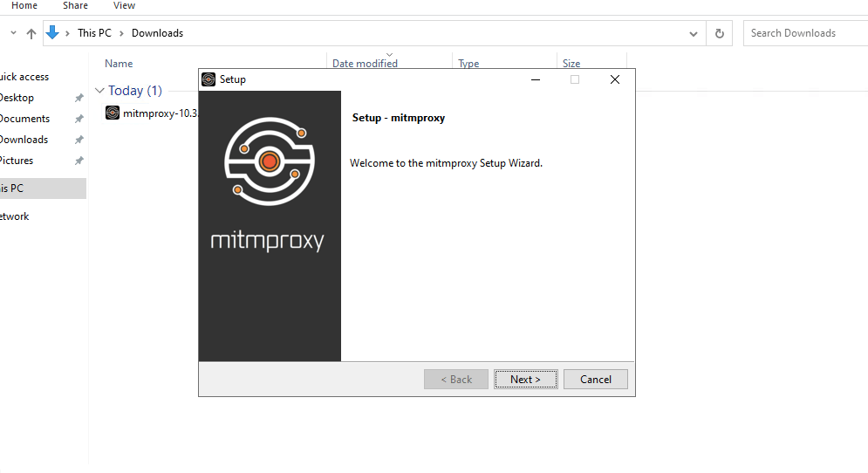Select This PC in address breadcrumb
The height and width of the screenshot is (473, 868).
pyautogui.click(x=95, y=33)
